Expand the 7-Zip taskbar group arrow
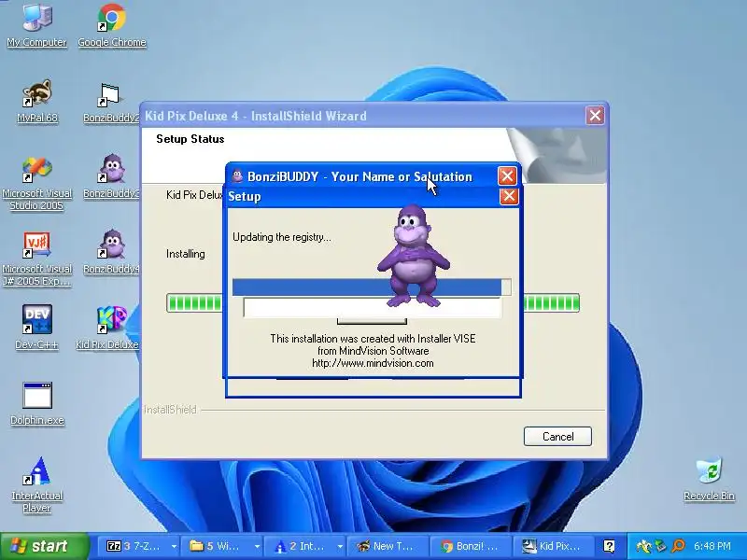747x560 pixels. point(174,547)
